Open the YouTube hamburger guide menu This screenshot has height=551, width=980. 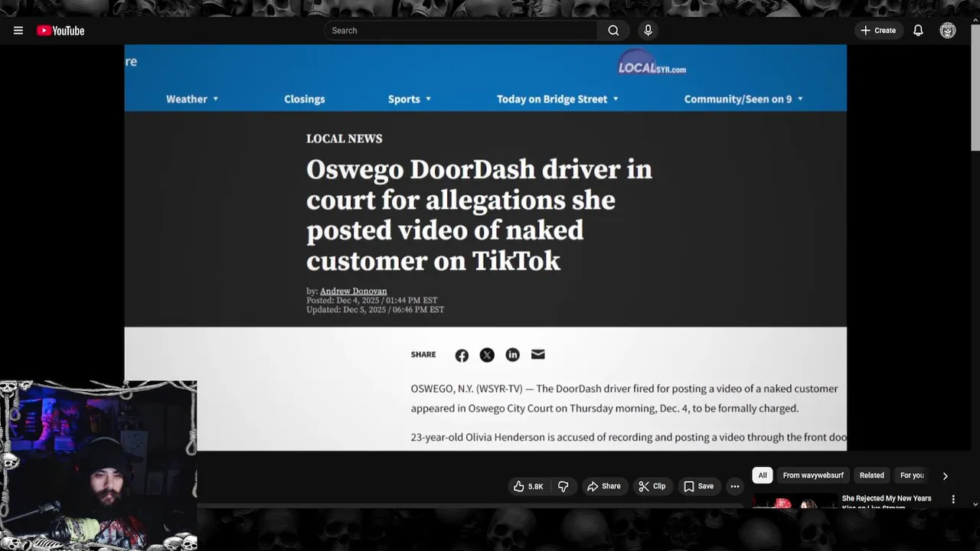coord(18,31)
